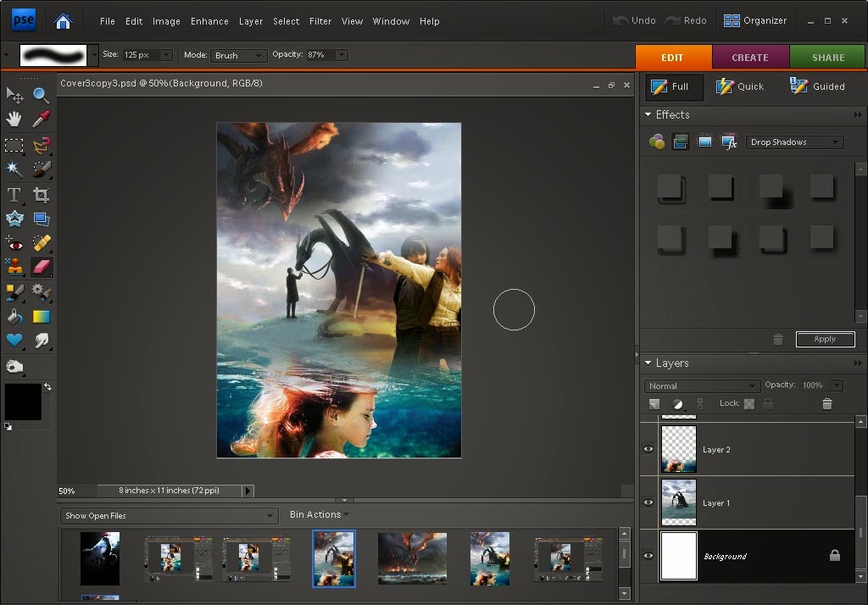
Task: Hide Layer 2 with its eye icon
Action: pos(648,449)
